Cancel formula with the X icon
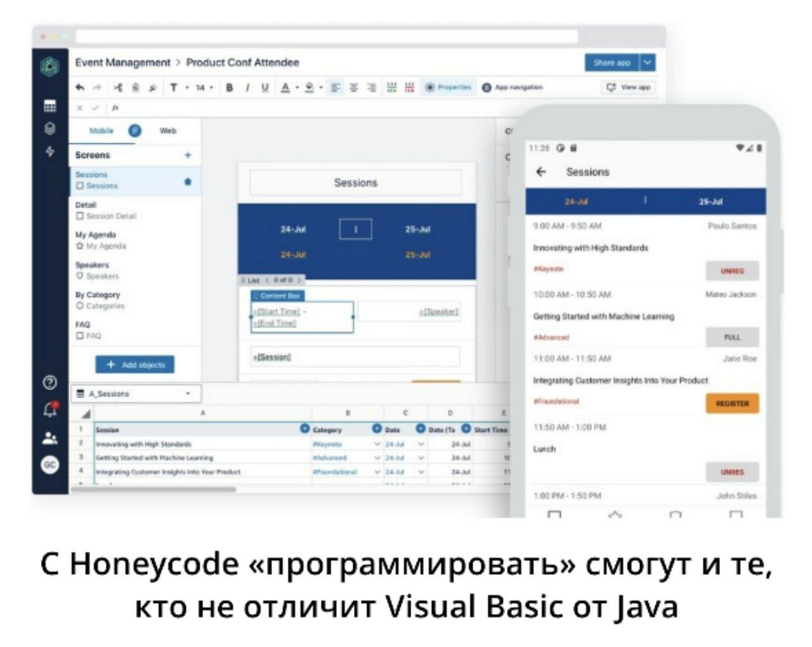 [x=80, y=108]
